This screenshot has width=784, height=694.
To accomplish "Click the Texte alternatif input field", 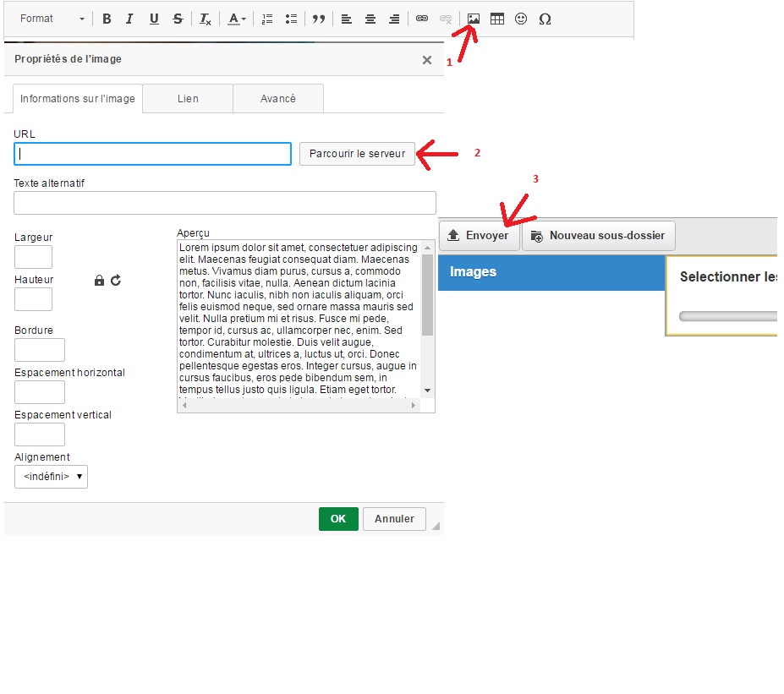I will point(224,203).
